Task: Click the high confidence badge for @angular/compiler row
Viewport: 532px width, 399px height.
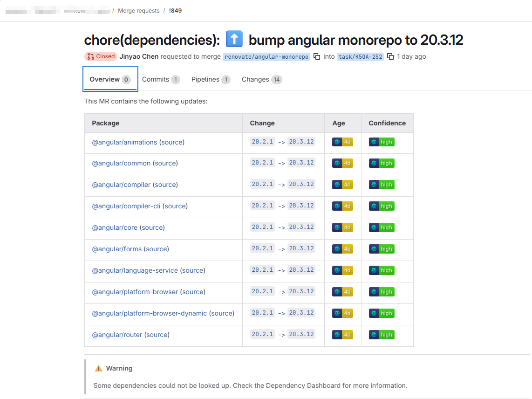Action: coord(382,185)
